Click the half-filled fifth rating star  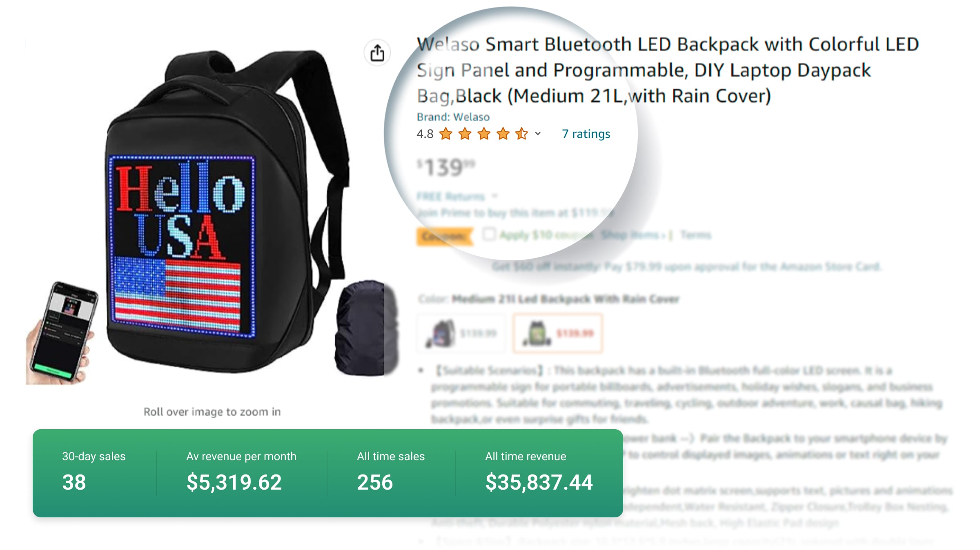(x=521, y=134)
